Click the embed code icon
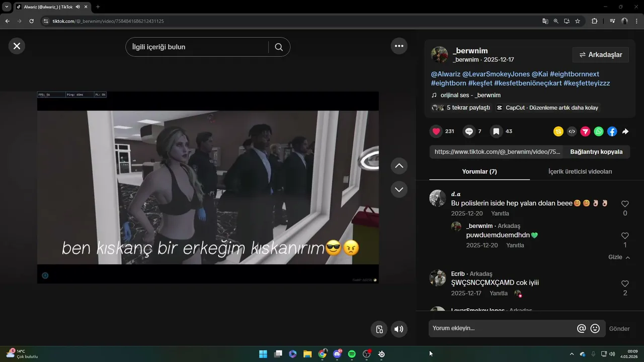Screen dimensions: 644x362 coord(572,131)
